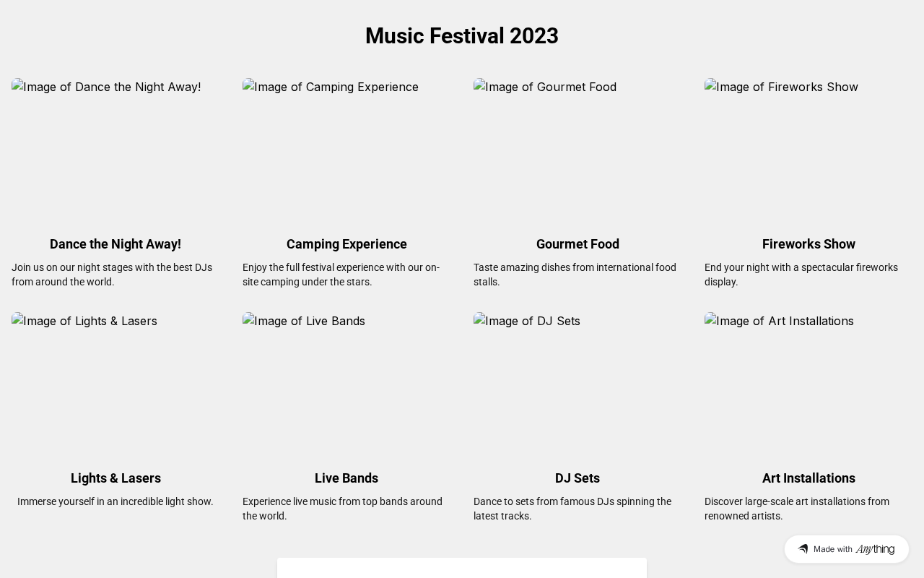Click the white card at the page bottom
The height and width of the screenshot is (578, 924).
pyautogui.click(x=462, y=569)
